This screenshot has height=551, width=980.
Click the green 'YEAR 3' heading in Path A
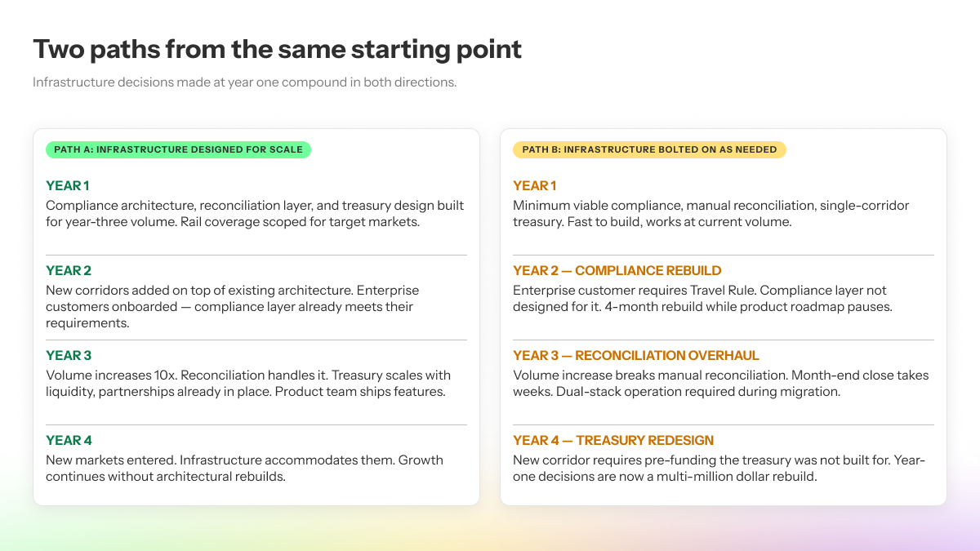click(x=69, y=356)
